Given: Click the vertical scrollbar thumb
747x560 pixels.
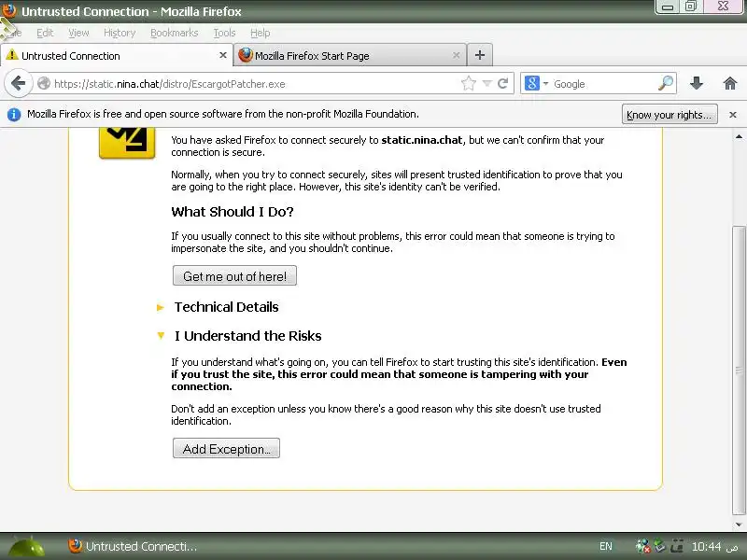Looking at the screenshot, I should (x=739, y=371).
